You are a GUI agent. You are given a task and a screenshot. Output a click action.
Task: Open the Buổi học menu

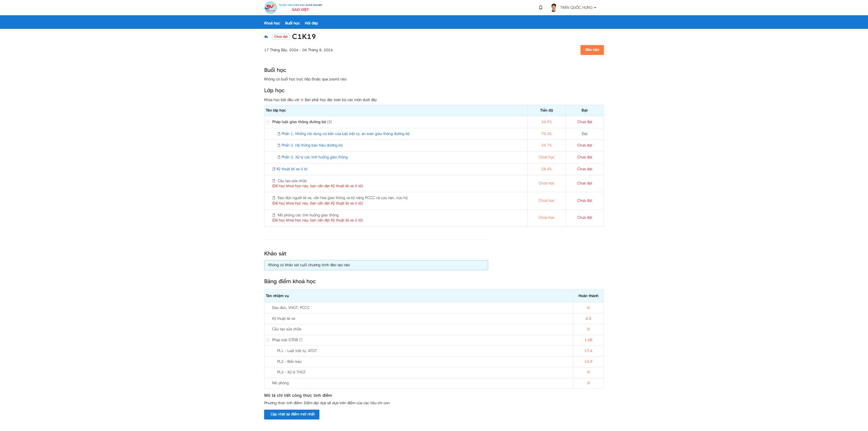point(292,23)
